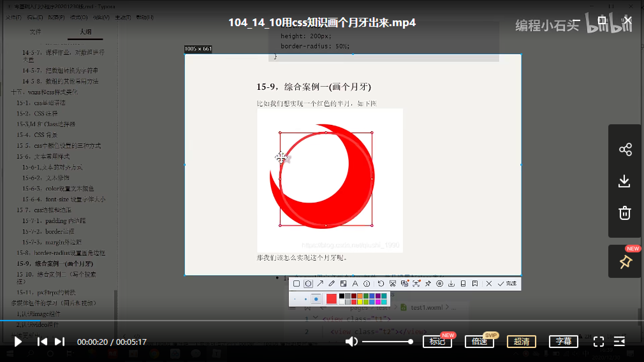Open the 编辑(E) menu in Typora
The image size is (644, 362).
(35, 17)
